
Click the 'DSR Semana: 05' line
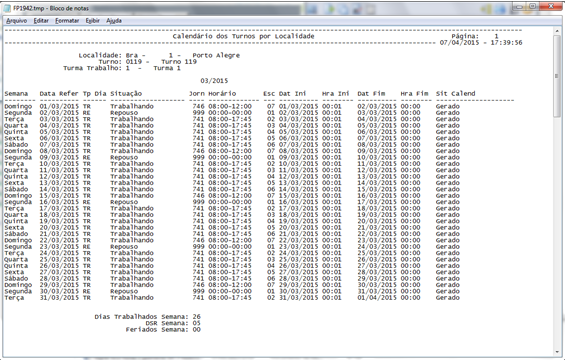[x=173, y=323]
